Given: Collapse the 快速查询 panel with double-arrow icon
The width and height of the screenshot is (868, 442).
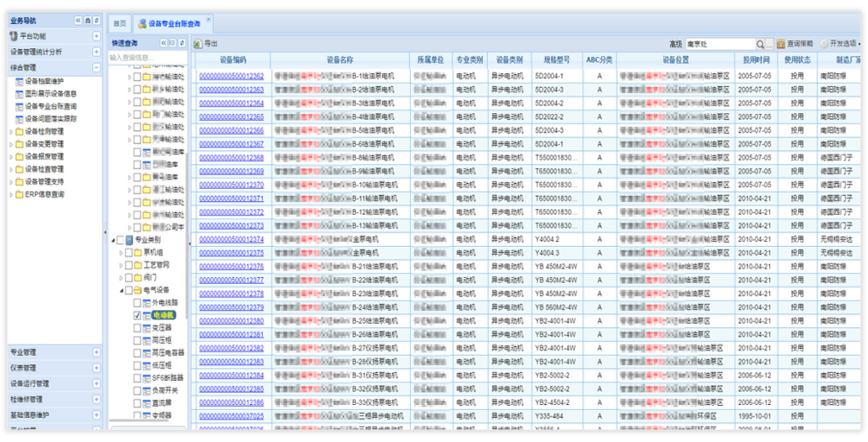Looking at the screenshot, I should [163, 43].
